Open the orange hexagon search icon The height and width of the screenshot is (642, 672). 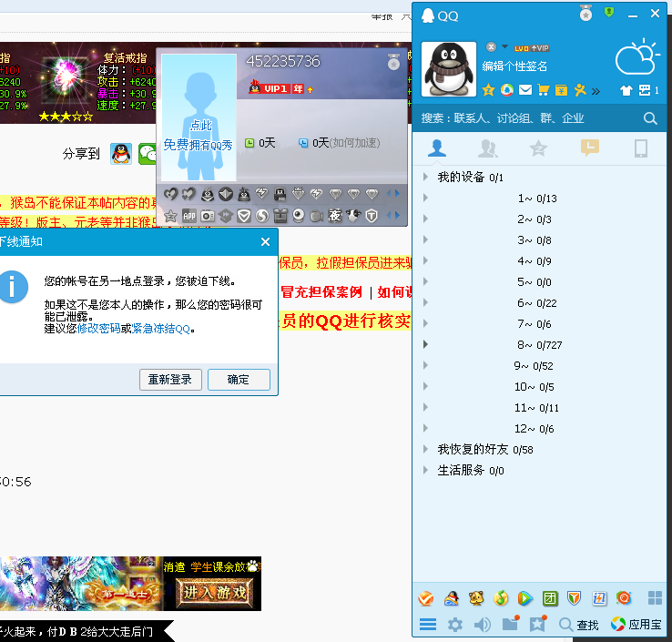click(x=624, y=598)
